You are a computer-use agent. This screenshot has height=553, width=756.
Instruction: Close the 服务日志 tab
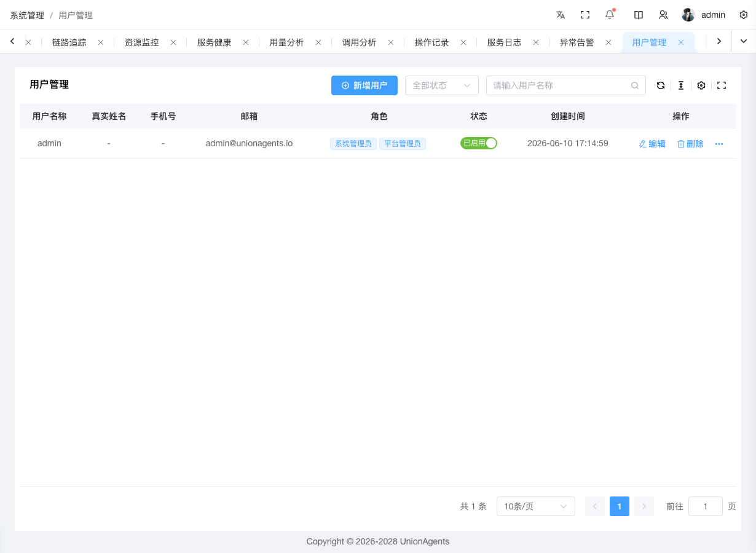536,42
